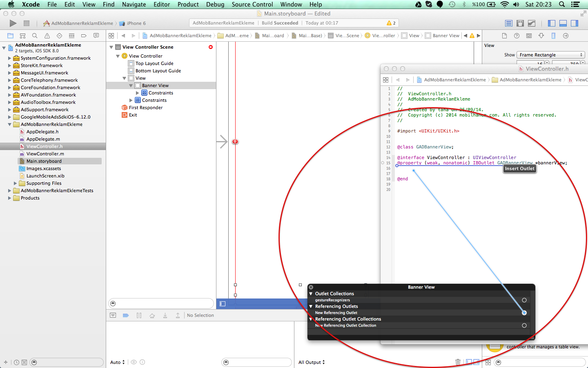Viewport: 588px width, 368px height.
Task: Switch to the Assistant editor
Action: coord(520,23)
